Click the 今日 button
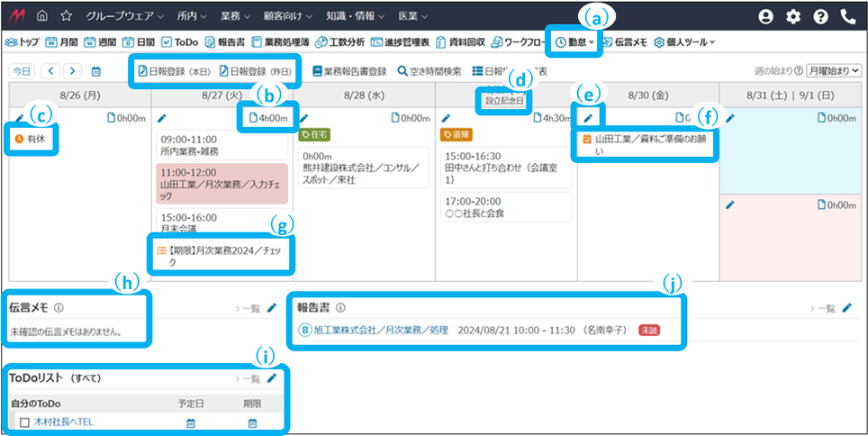 pyautogui.click(x=21, y=71)
